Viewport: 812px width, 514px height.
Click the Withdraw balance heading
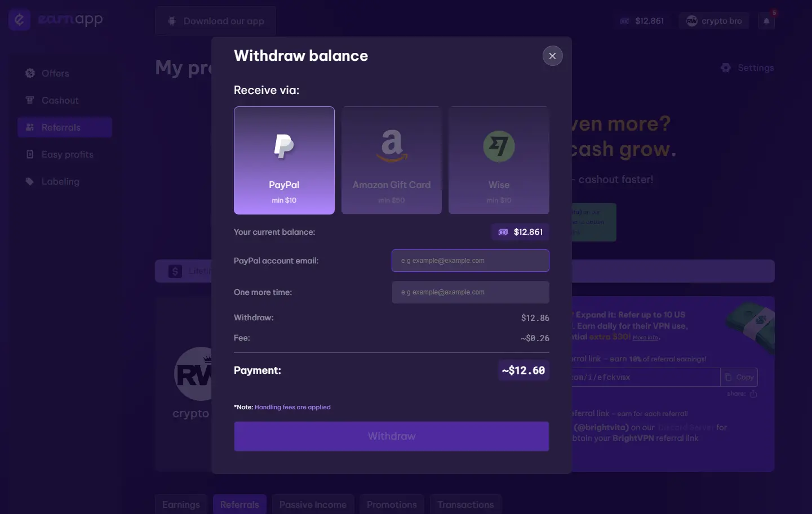[301, 56]
